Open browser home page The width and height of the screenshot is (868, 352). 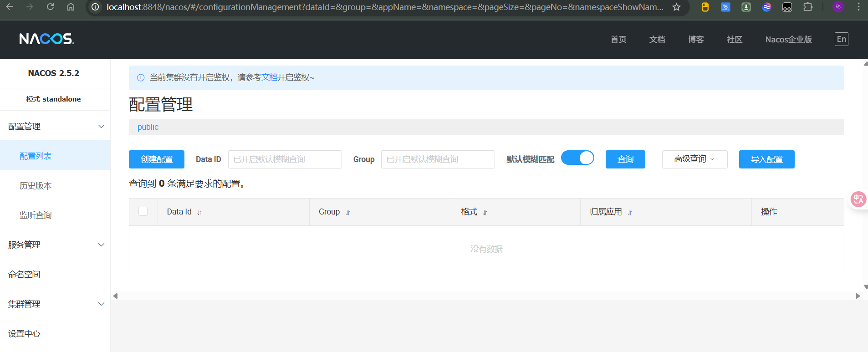[x=71, y=7]
